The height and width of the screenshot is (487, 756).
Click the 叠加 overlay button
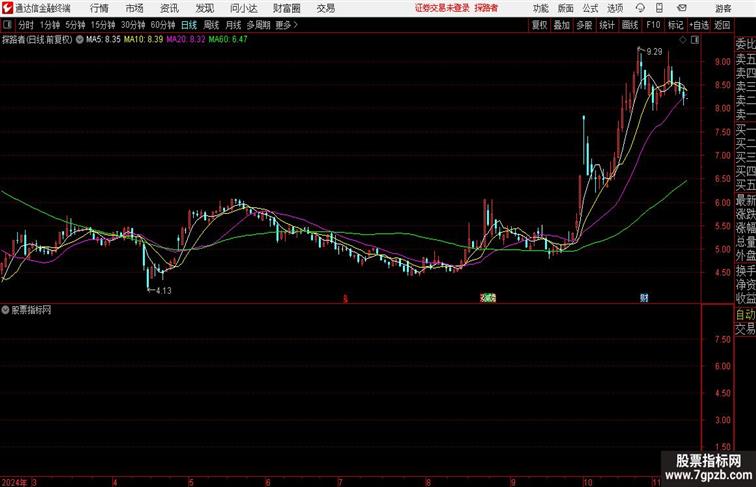[x=562, y=25]
